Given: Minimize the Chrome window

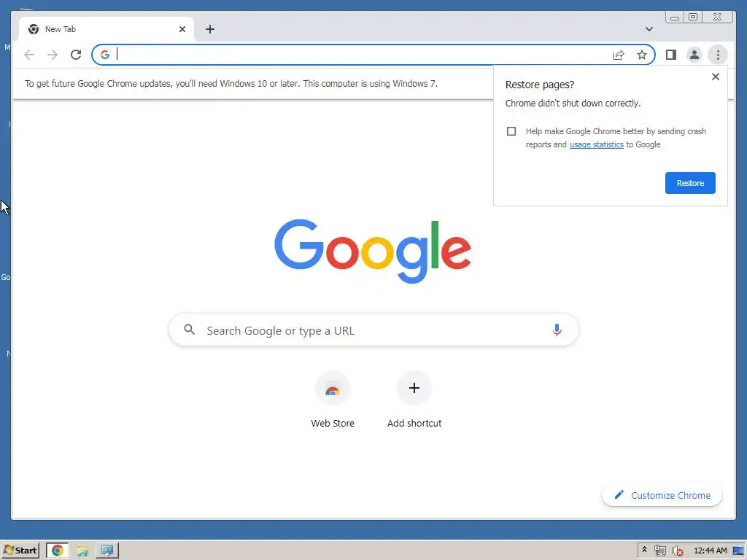Looking at the screenshot, I should tap(675, 17).
